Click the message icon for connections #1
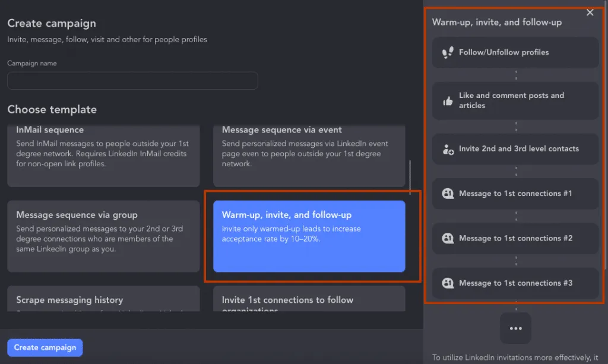 click(448, 194)
